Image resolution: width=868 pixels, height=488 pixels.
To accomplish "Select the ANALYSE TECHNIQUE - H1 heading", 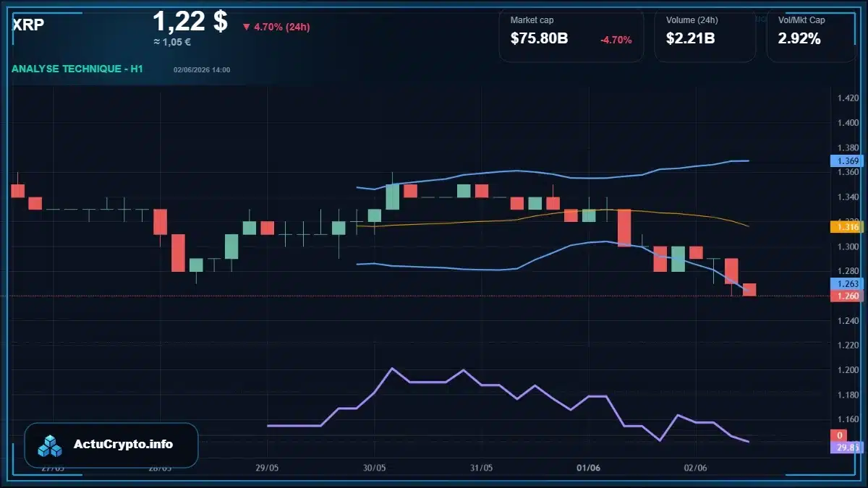I will point(77,69).
